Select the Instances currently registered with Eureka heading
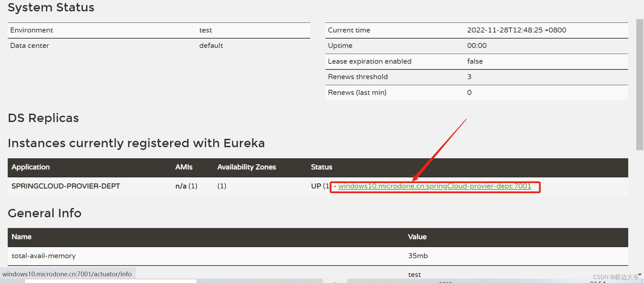The height and width of the screenshot is (283, 644). [136, 143]
